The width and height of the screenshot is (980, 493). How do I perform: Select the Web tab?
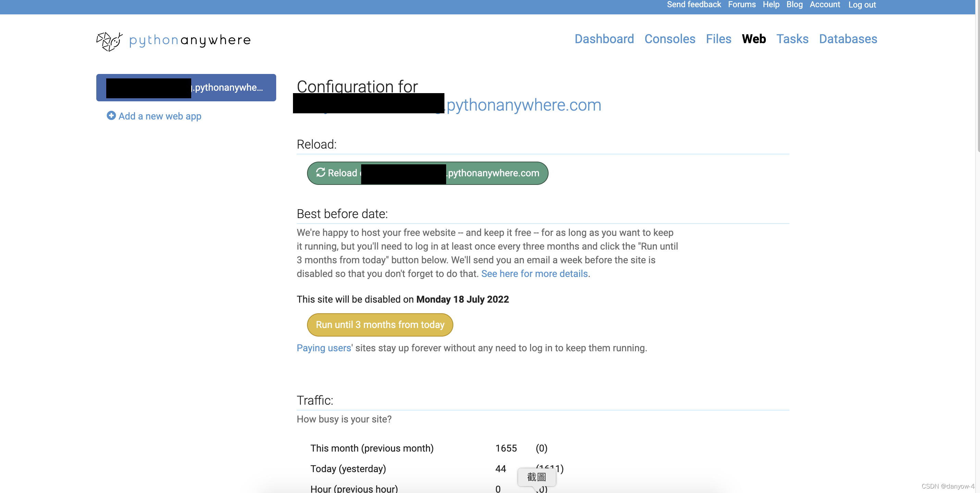(754, 39)
